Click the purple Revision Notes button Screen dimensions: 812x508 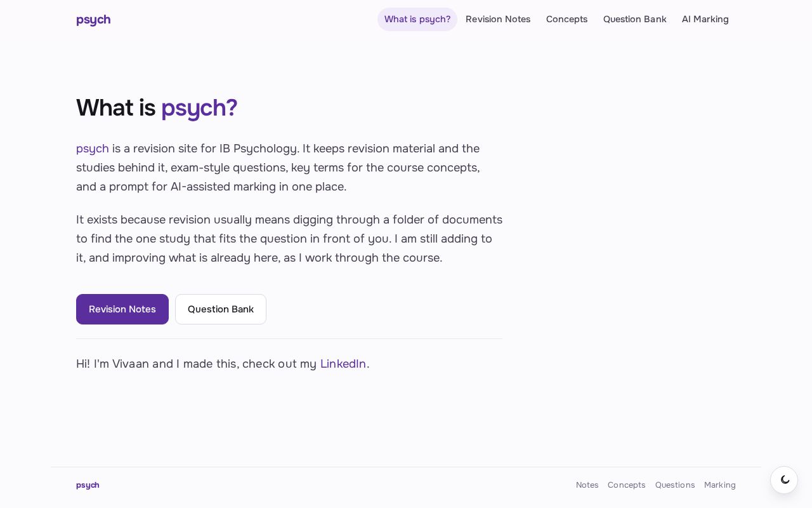[x=122, y=309]
